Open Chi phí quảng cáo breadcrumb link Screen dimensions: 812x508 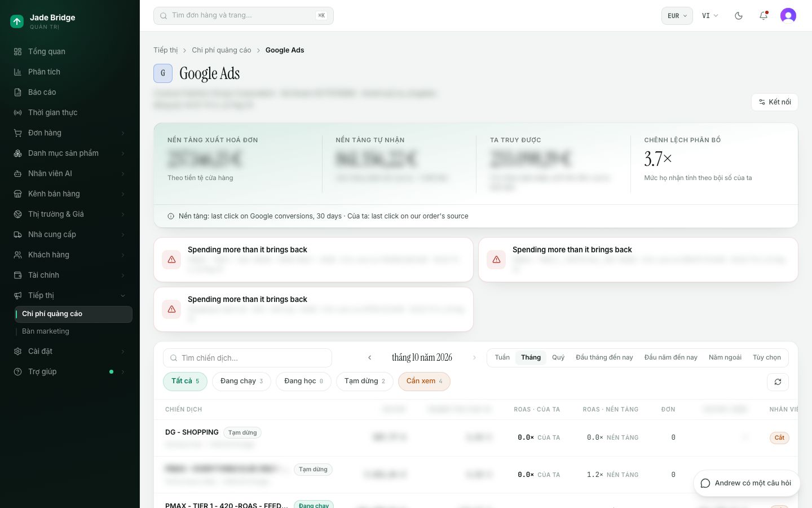pyautogui.click(x=222, y=50)
